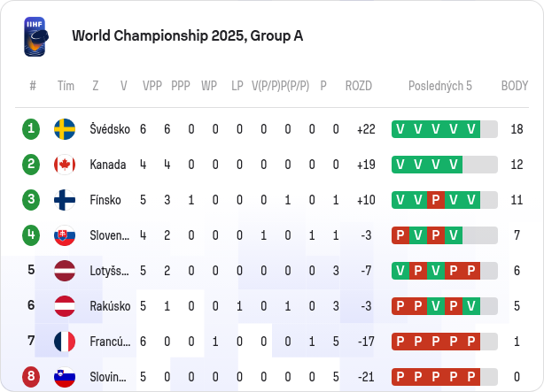The width and height of the screenshot is (544, 392).
Task: Open the Rakúsko team name
Action: click(111, 306)
